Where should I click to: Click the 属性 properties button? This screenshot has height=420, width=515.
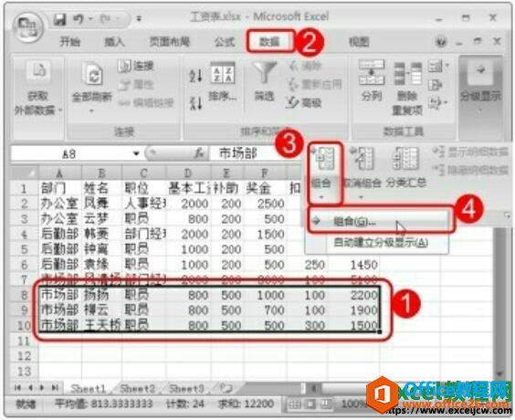(x=136, y=85)
